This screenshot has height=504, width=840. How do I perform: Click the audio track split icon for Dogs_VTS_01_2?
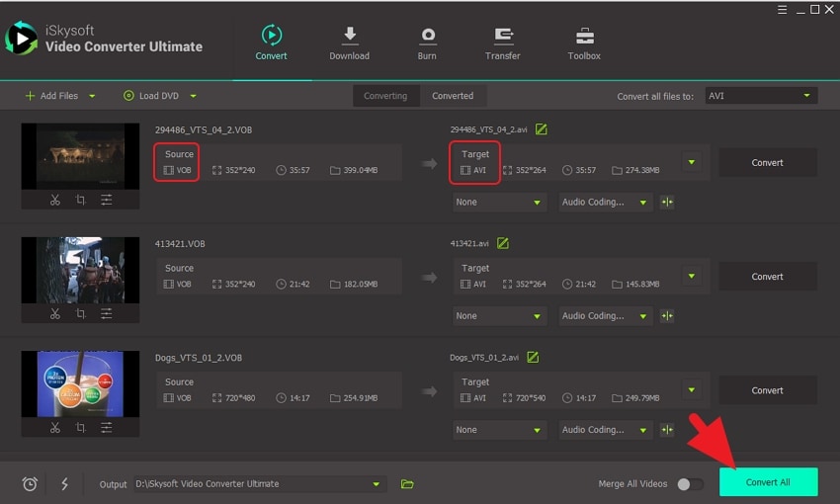pos(667,430)
